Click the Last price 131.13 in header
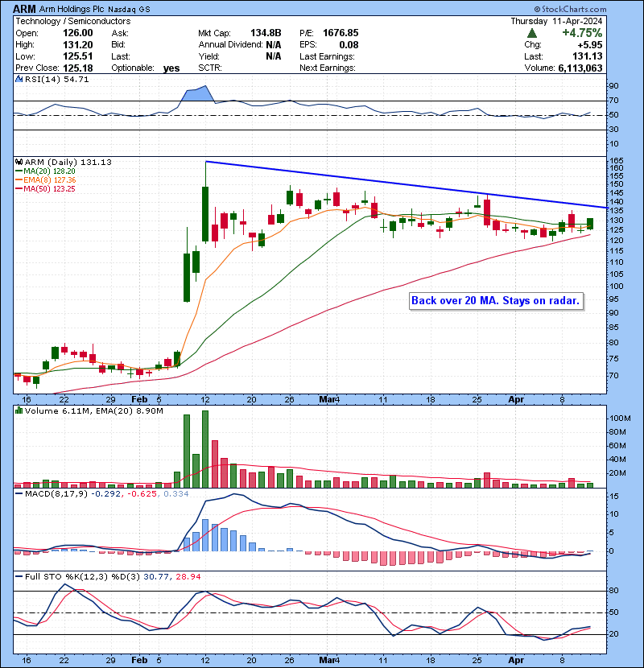This screenshot has width=644, height=668. click(587, 56)
